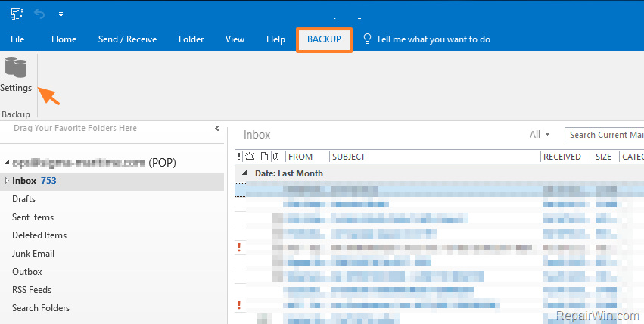Image resolution: width=644 pixels, height=324 pixels.
Task: Sort by Attachment paperclip column
Action: pos(276,157)
